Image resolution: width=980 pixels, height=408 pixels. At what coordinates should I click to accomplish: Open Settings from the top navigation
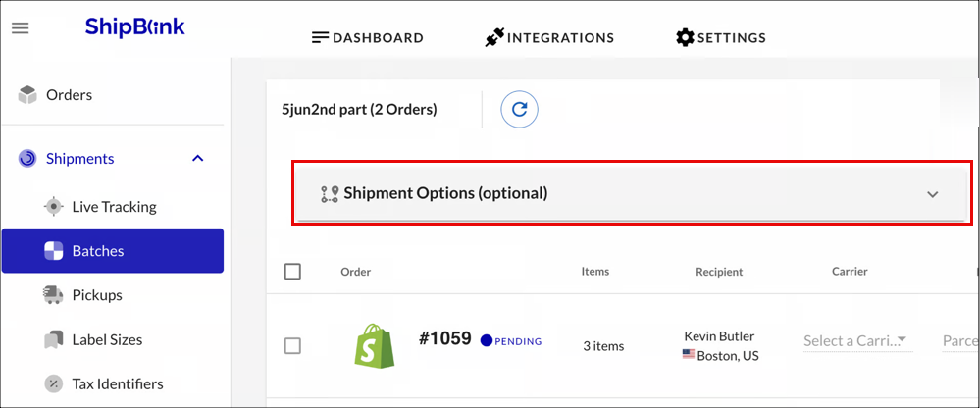click(x=721, y=38)
